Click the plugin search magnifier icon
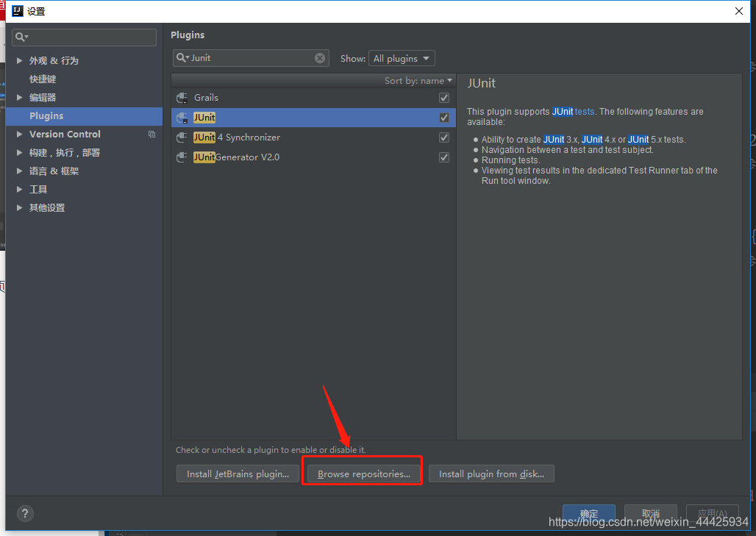 point(182,58)
